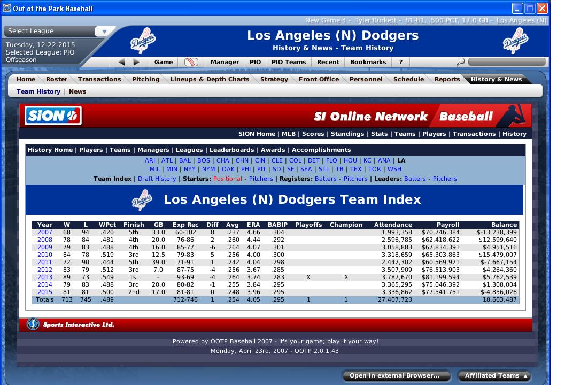This screenshot has height=385, width=588.
Task: Switch to the Personnel tab
Action: 366,79
